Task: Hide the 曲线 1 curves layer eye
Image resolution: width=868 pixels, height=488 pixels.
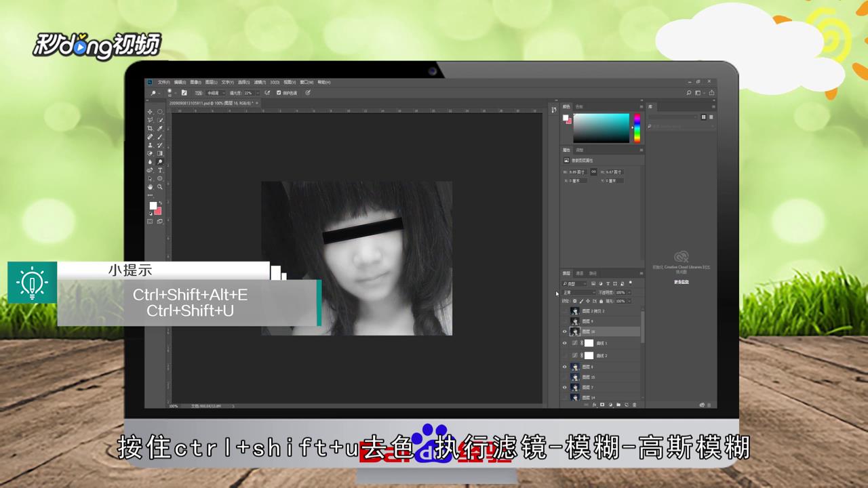Action: pyautogui.click(x=564, y=343)
